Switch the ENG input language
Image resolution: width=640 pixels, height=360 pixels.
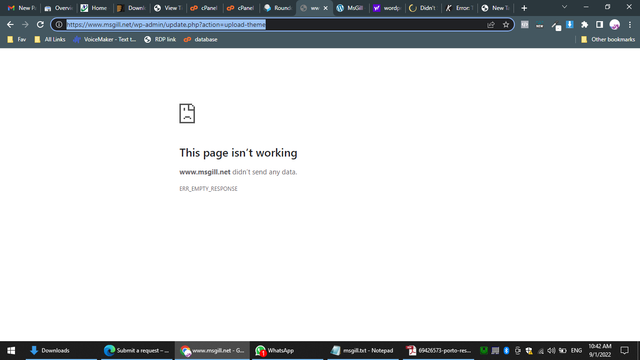pyautogui.click(x=576, y=350)
